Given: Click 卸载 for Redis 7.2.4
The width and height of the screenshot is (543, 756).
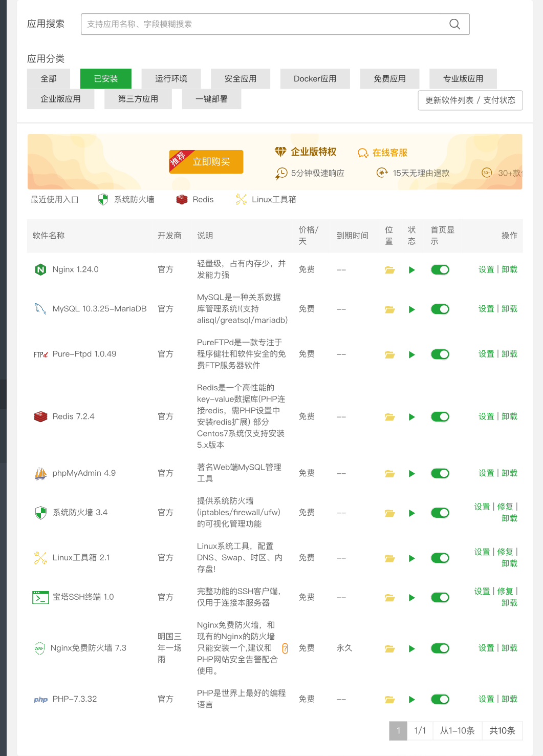Looking at the screenshot, I should pyautogui.click(x=509, y=416).
